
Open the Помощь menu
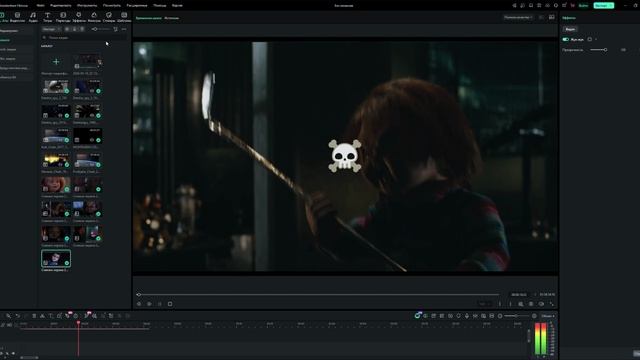(160, 6)
